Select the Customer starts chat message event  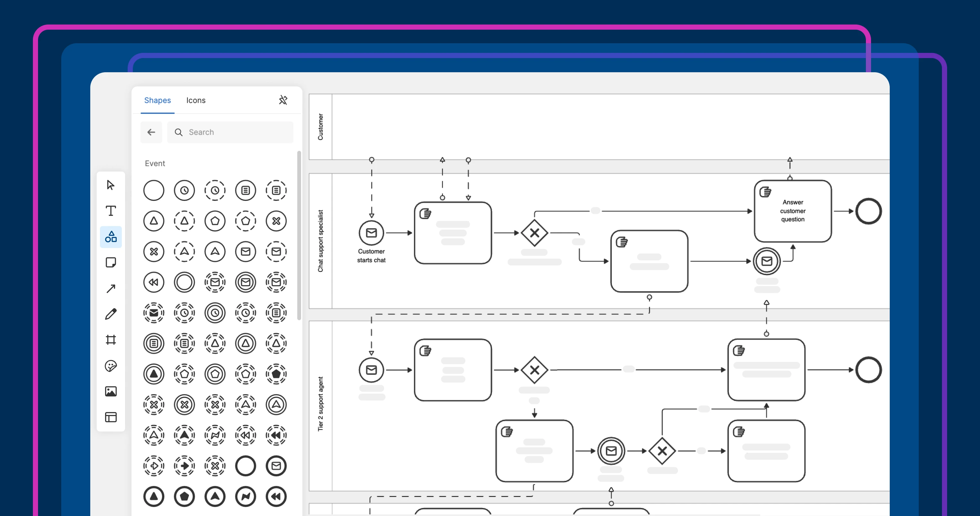coord(371,233)
